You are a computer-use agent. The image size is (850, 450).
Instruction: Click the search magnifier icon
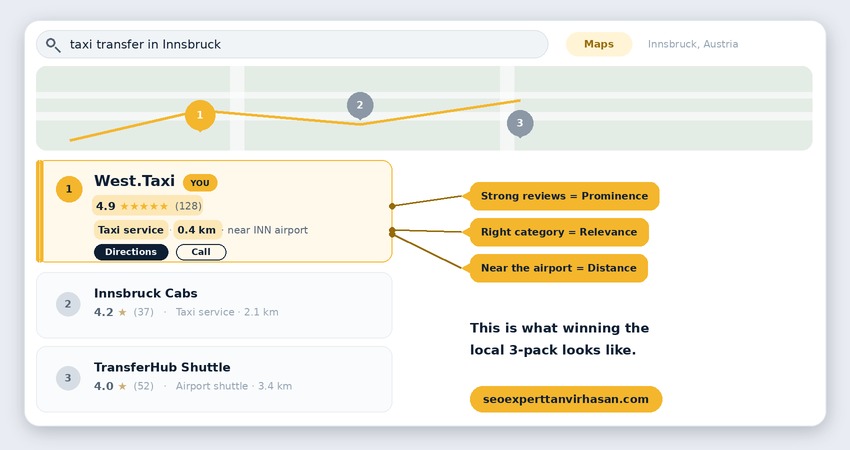click(x=53, y=44)
